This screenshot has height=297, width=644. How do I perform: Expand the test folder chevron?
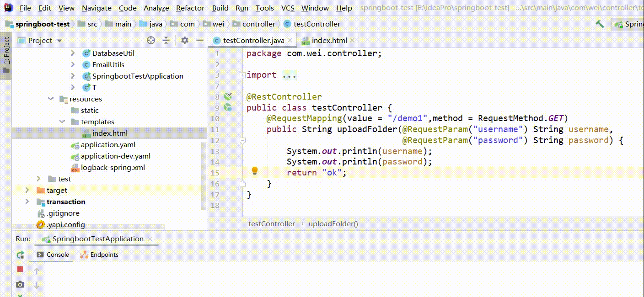tap(38, 179)
